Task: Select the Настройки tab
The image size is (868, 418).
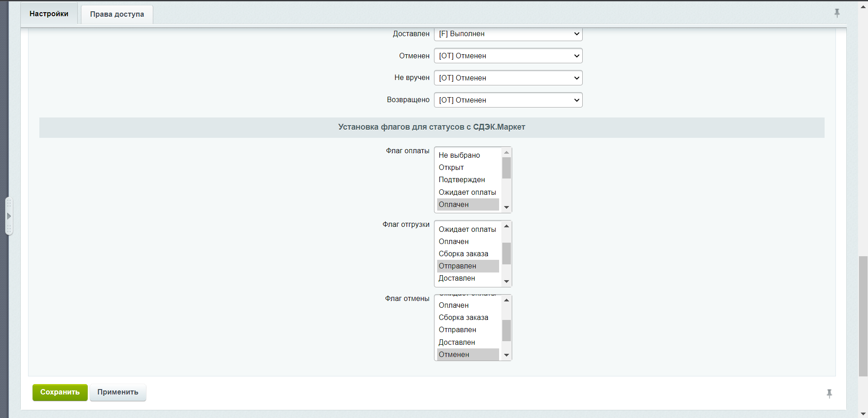Action: point(49,14)
